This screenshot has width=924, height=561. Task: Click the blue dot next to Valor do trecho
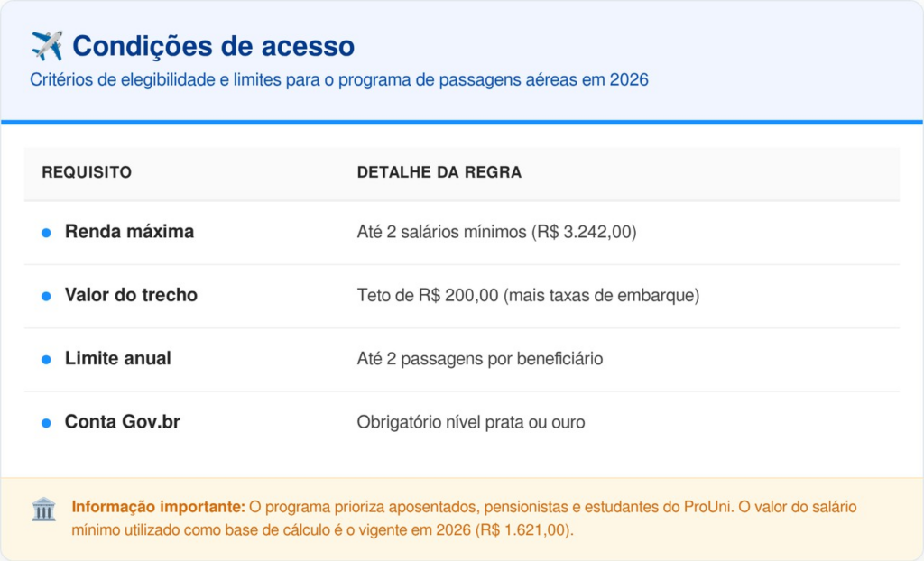tap(46, 296)
